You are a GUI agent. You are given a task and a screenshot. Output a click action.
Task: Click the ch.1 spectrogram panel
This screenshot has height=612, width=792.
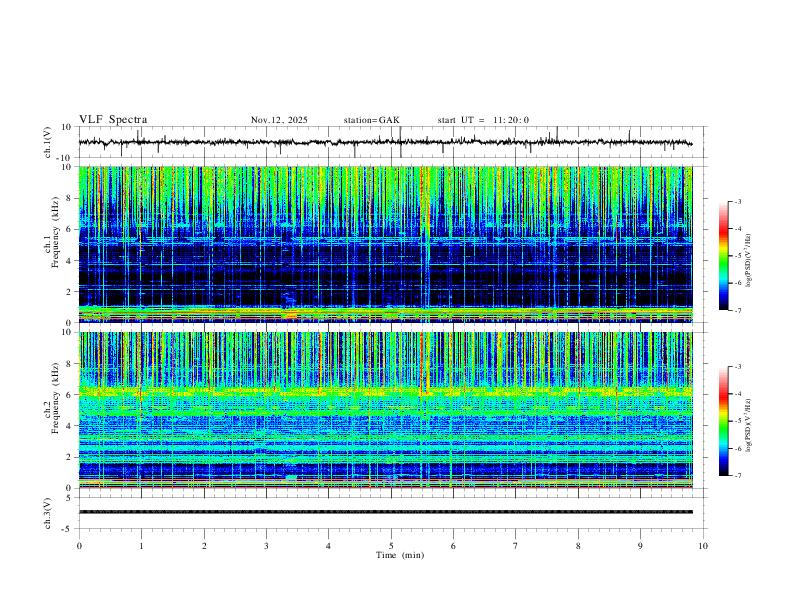point(385,244)
